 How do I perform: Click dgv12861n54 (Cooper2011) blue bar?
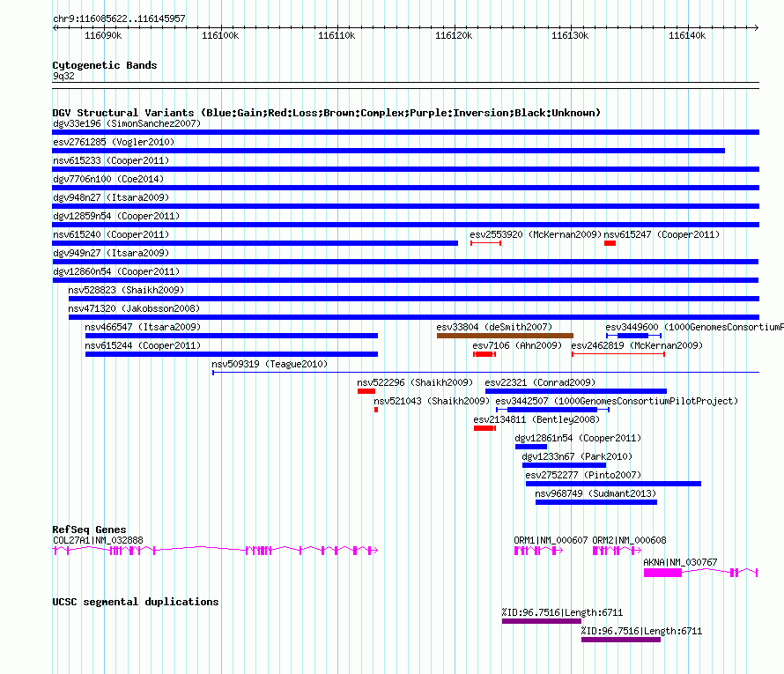531,447
